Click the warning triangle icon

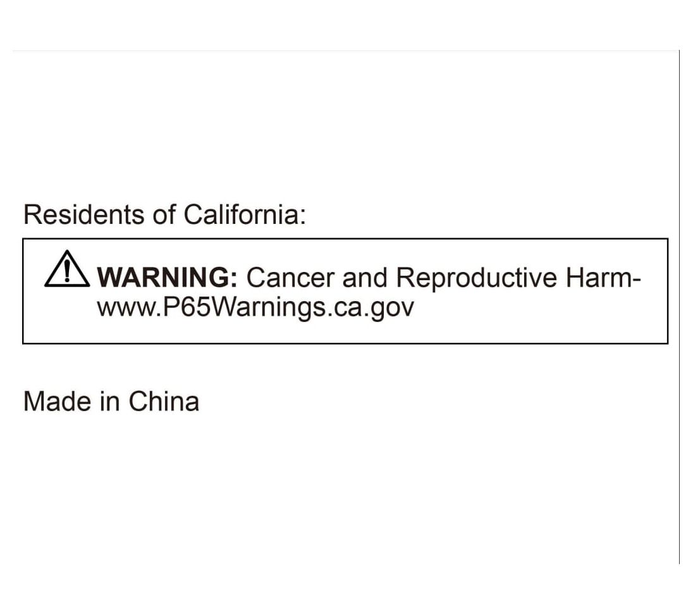67,269
